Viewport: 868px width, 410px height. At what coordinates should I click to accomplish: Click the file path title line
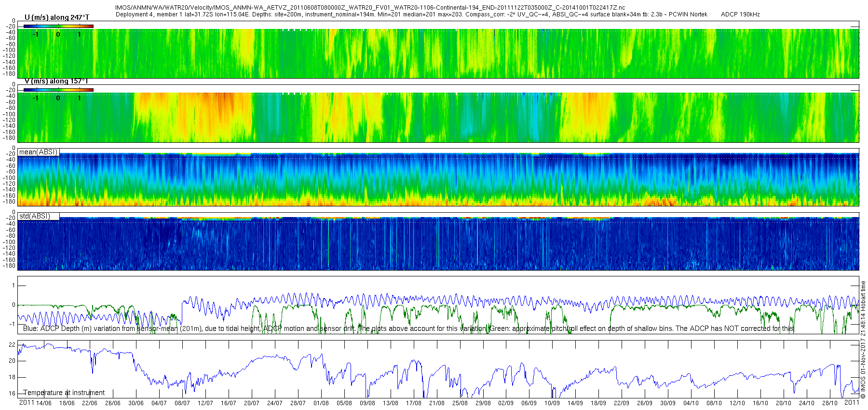[370, 8]
